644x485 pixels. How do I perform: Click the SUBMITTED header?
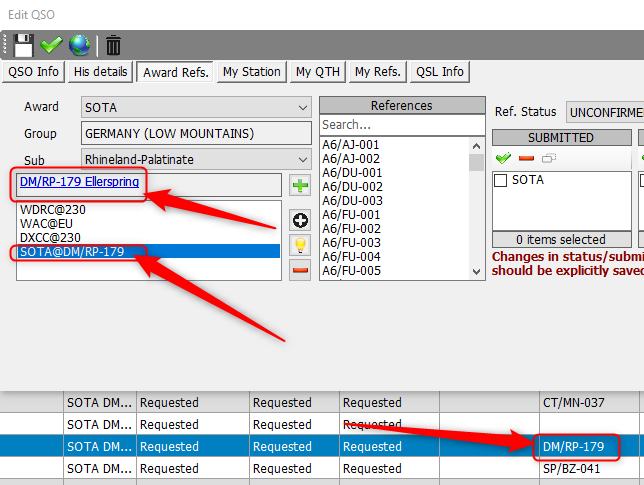pyautogui.click(x=561, y=138)
